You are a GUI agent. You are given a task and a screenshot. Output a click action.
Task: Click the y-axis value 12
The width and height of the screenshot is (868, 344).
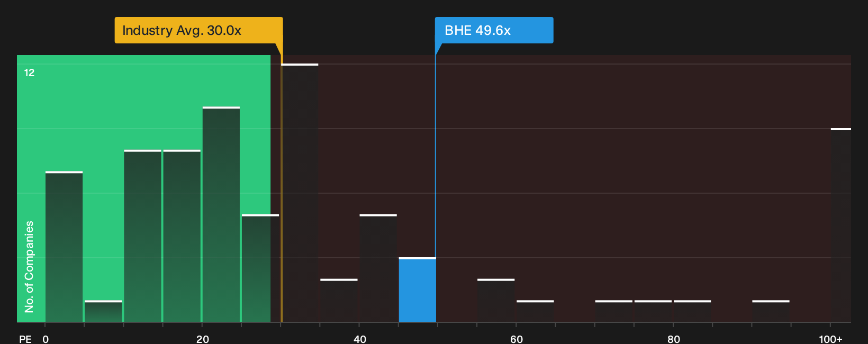(x=29, y=73)
